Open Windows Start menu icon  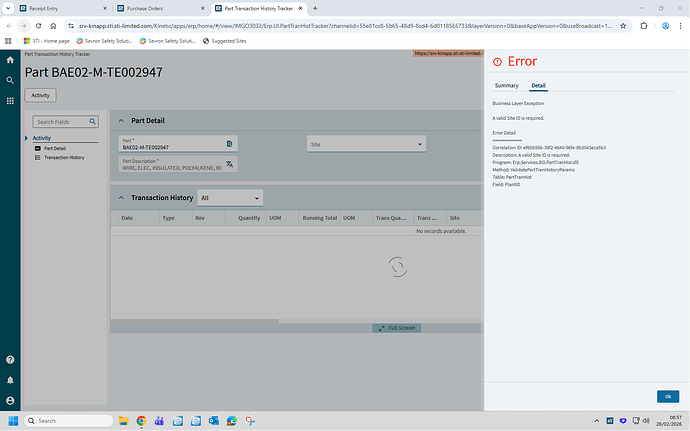click(x=13, y=421)
